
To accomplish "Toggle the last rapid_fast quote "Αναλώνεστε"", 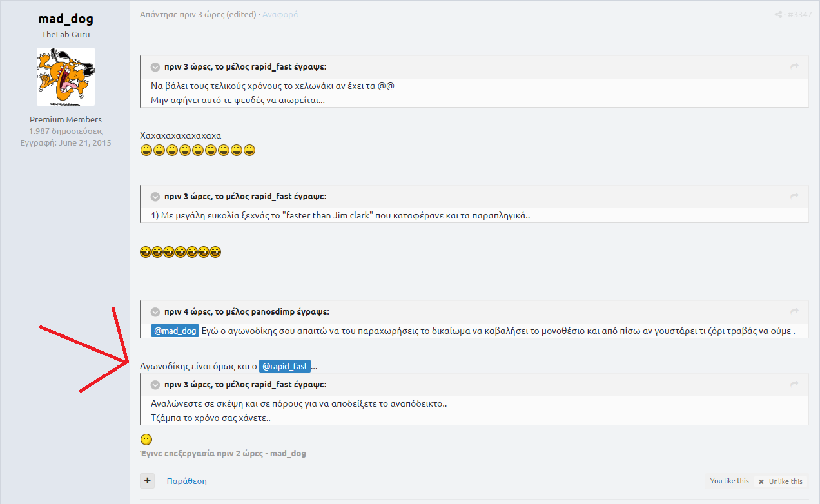I will pos(155,385).
